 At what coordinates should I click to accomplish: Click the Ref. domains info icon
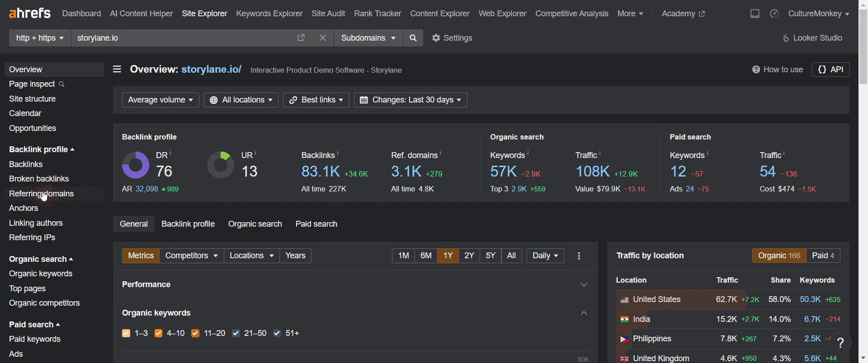coord(440,153)
